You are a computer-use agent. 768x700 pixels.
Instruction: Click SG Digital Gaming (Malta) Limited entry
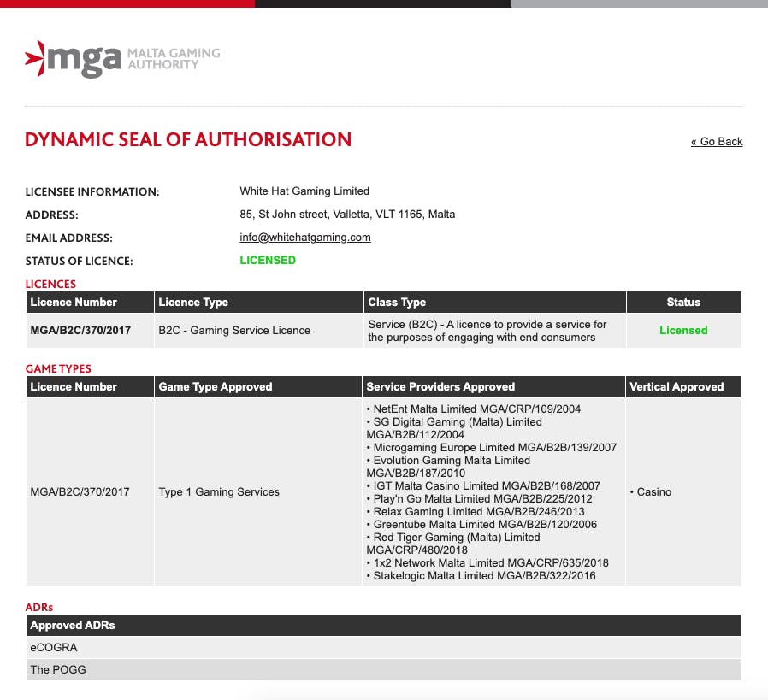454,428
